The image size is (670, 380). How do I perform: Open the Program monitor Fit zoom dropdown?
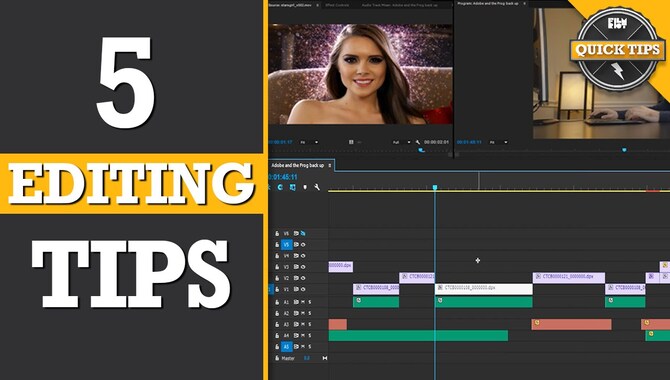(498, 142)
